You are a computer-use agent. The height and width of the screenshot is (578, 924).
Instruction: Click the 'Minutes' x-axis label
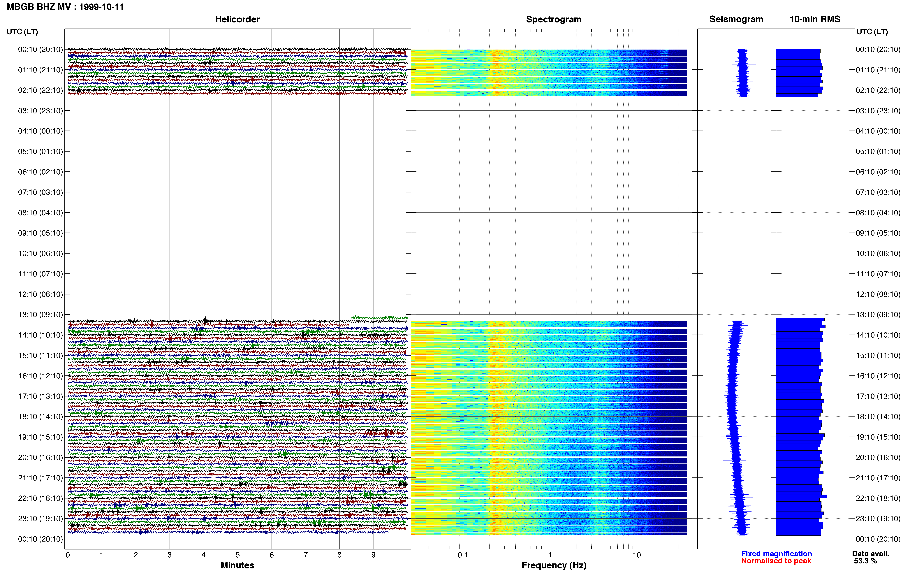(237, 565)
